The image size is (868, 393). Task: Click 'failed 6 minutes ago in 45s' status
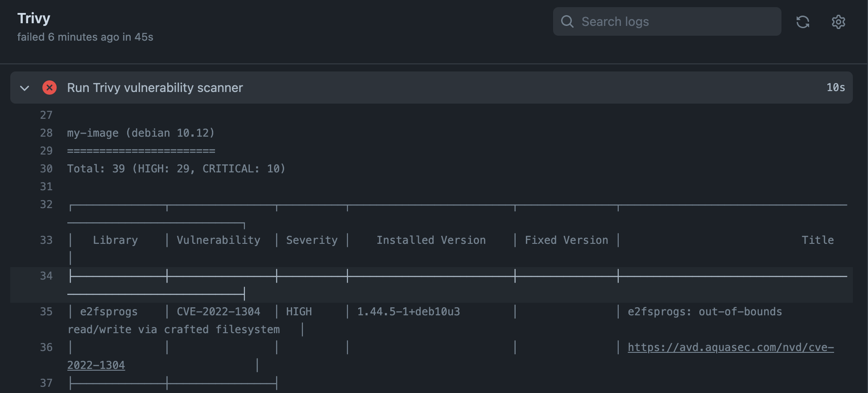(x=85, y=37)
